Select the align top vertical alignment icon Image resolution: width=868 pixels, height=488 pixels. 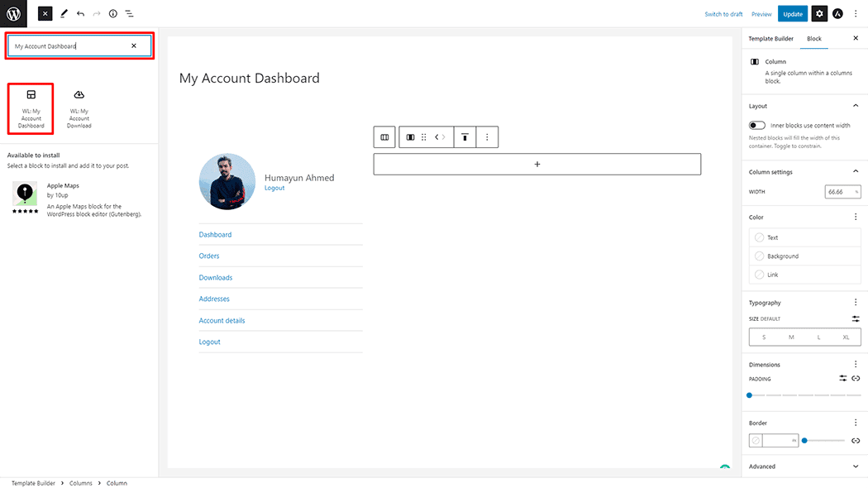[465, 137]
